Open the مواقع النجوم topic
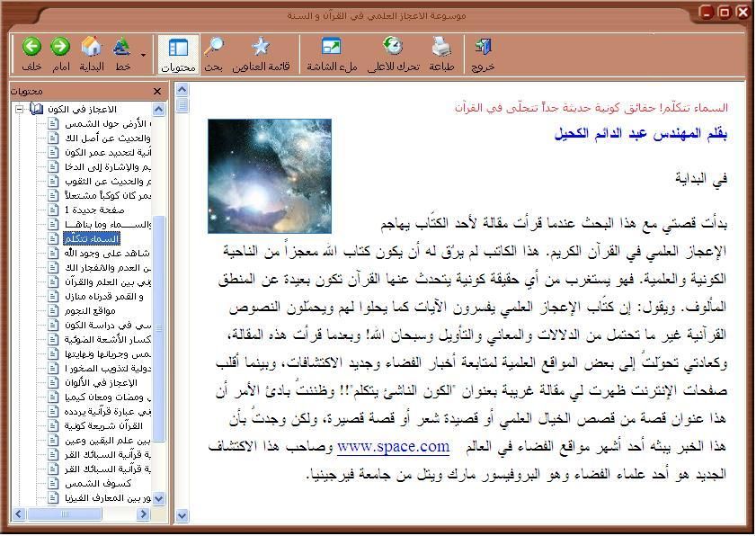 90,310
